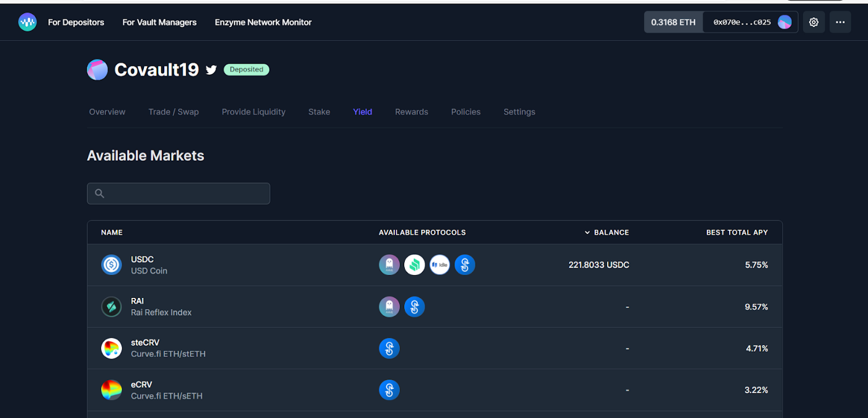Select Yearn protocol icon in USDC row
Image resolution: width=868 pixels, height=418 pixels.
[465, 265]
